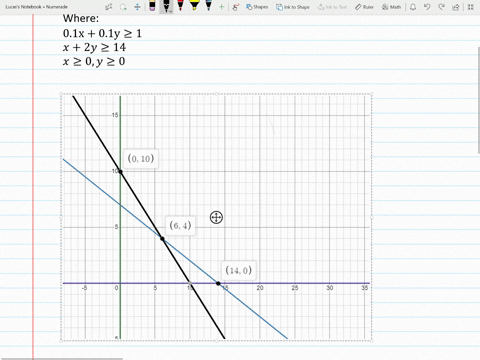Viewport: 480px width, 360px height.
Task: Click Ink to Text
Action: click(332, 7)
